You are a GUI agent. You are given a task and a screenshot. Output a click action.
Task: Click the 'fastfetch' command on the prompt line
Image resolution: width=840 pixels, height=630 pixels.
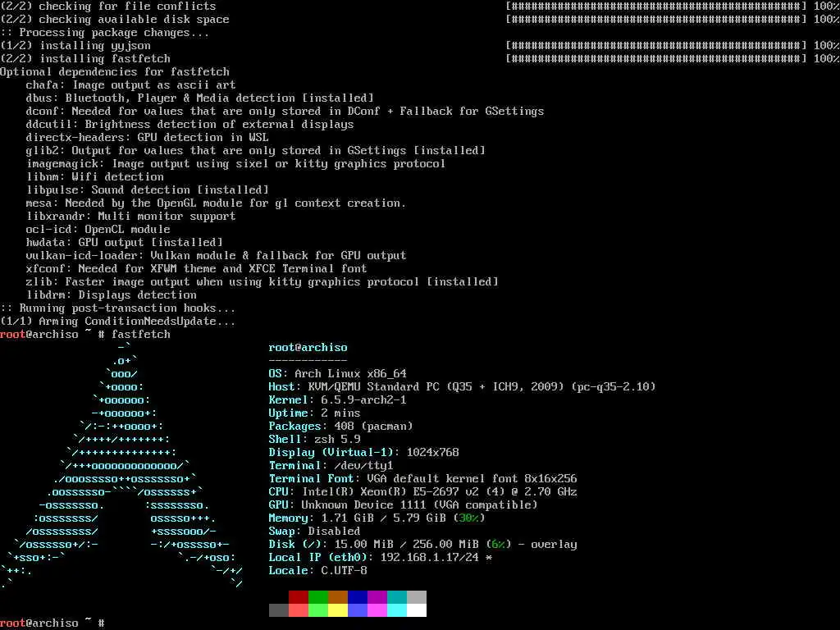(141, 335)
